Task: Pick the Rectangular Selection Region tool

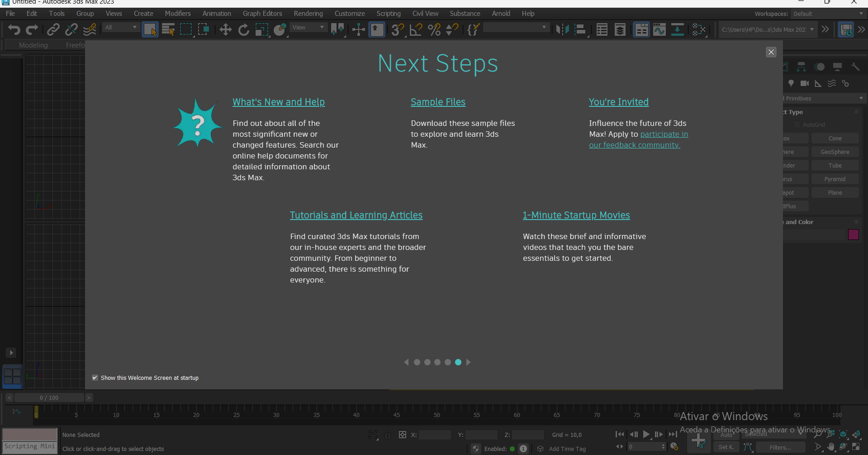Action: pos(186,30)
